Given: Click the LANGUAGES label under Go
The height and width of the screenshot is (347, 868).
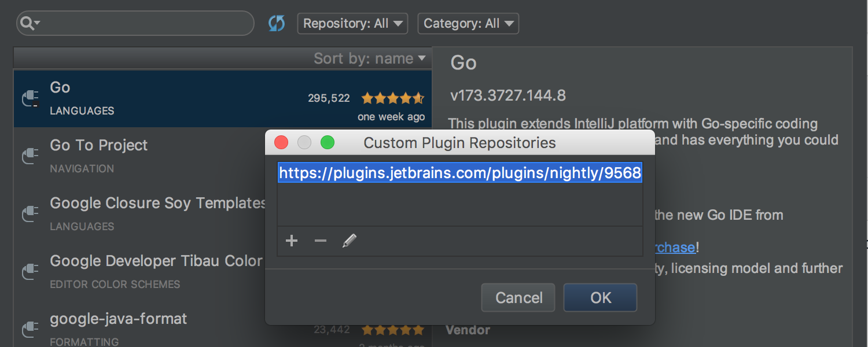Looking at the screenshot, I should pyautogui.click(x=82, y=111).
